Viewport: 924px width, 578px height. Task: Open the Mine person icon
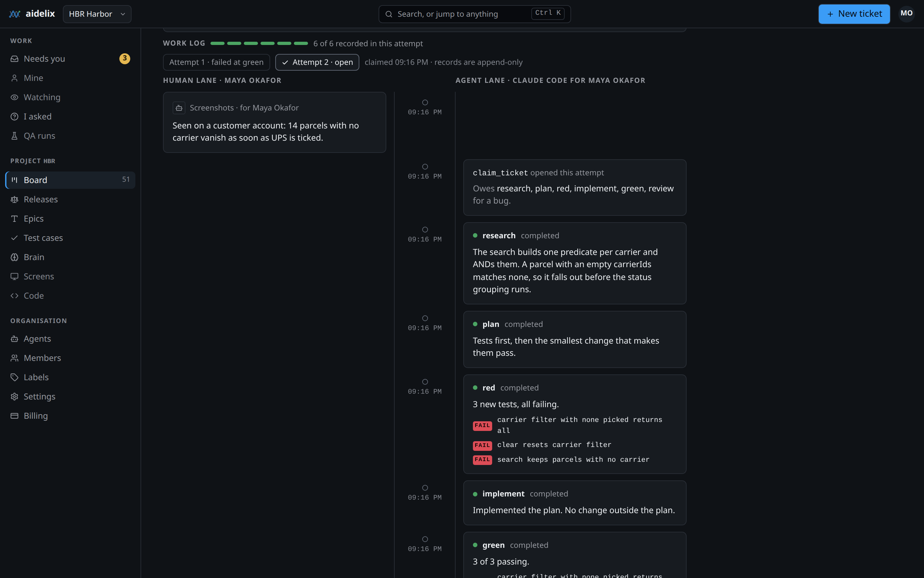click(14, 78)
